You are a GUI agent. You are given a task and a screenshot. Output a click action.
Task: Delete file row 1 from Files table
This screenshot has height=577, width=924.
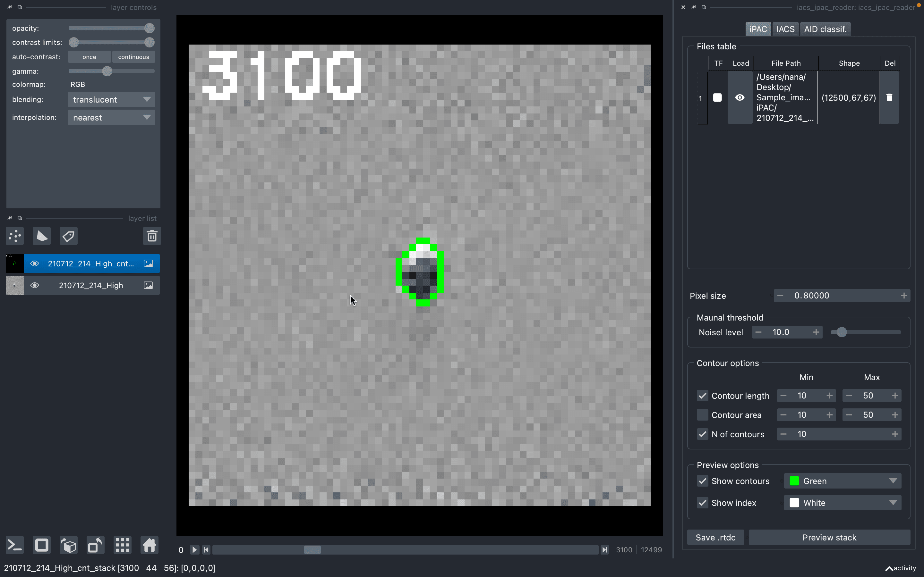[889, 98]
